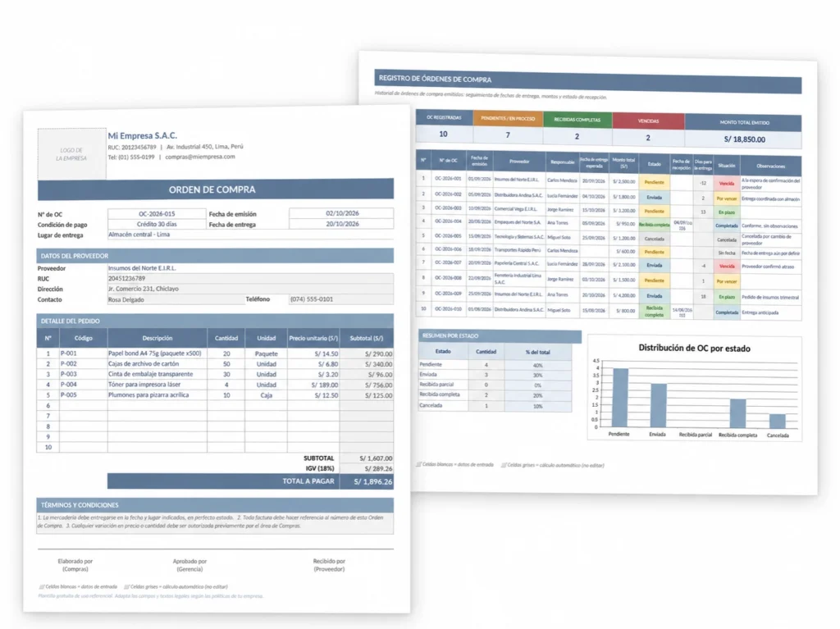
Task: Select 'Plumones para pizarra acrílica' item
Action: tap(148, 394)
